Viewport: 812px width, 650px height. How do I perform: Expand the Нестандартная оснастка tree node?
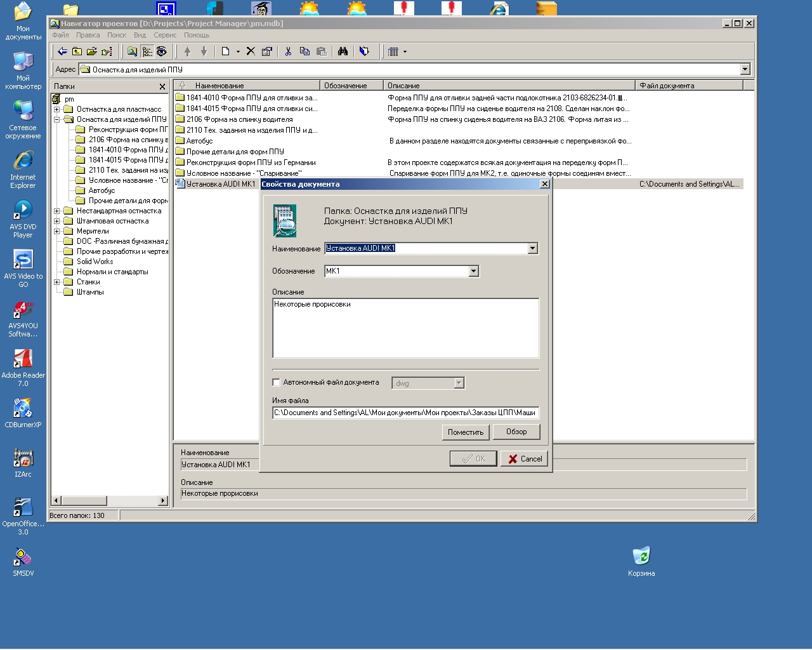point(56,211)
